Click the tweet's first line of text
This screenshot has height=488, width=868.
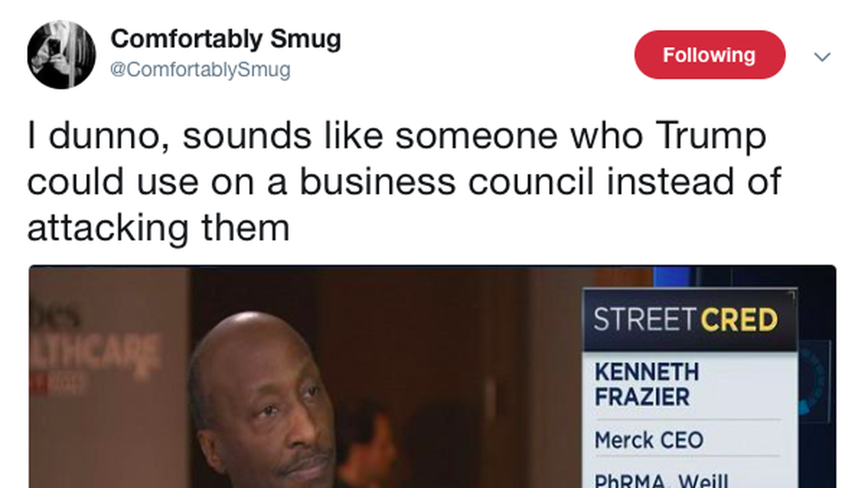(397, 136)
